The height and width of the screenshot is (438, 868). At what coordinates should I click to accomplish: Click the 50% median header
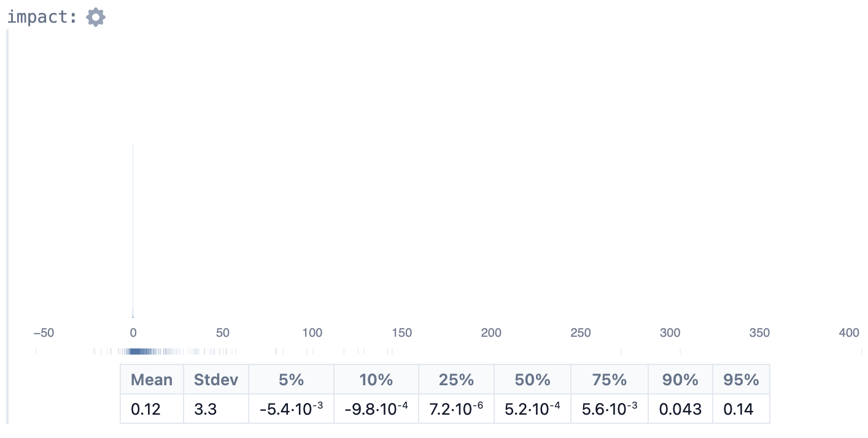(x=532, y=380)
